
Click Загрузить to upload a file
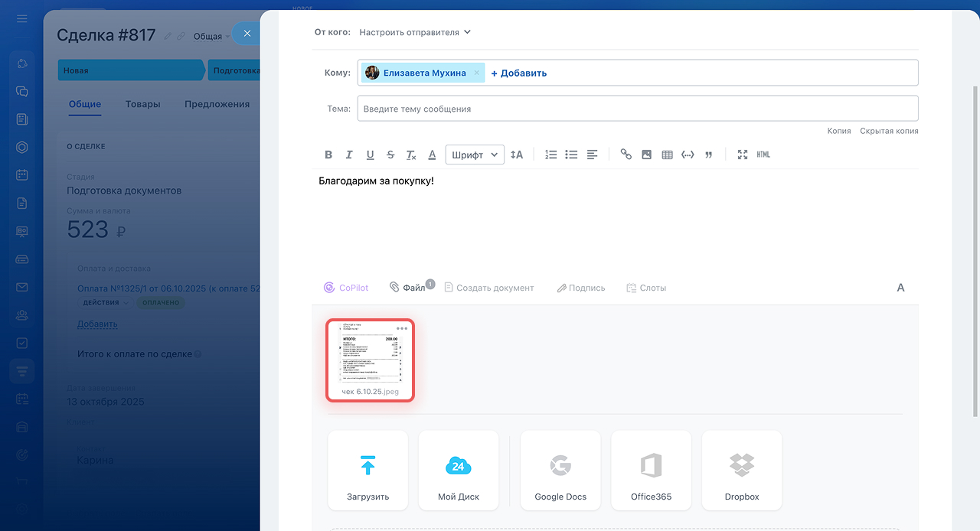coord(368,470)
